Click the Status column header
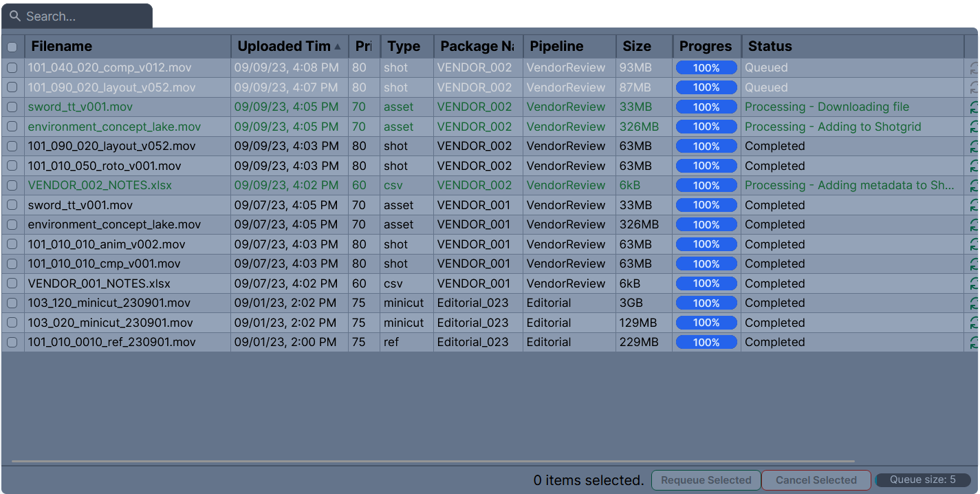 770,47
